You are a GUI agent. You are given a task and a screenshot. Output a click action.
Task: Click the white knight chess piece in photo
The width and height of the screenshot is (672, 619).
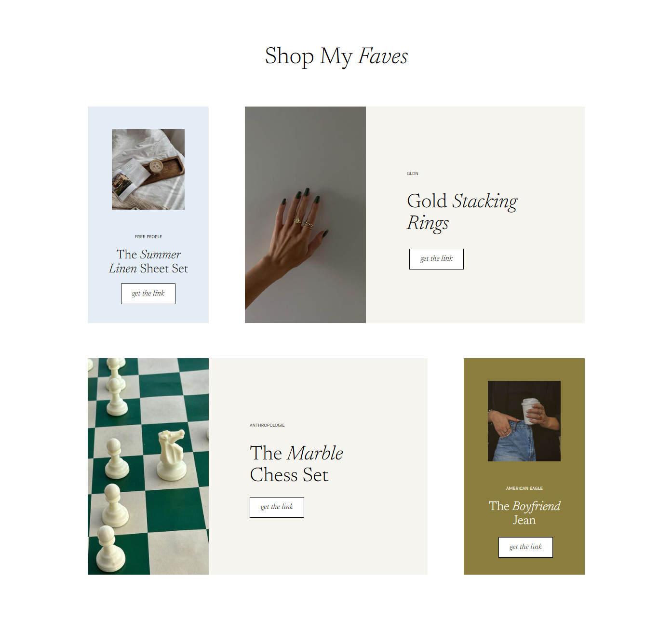coord(172,456)
